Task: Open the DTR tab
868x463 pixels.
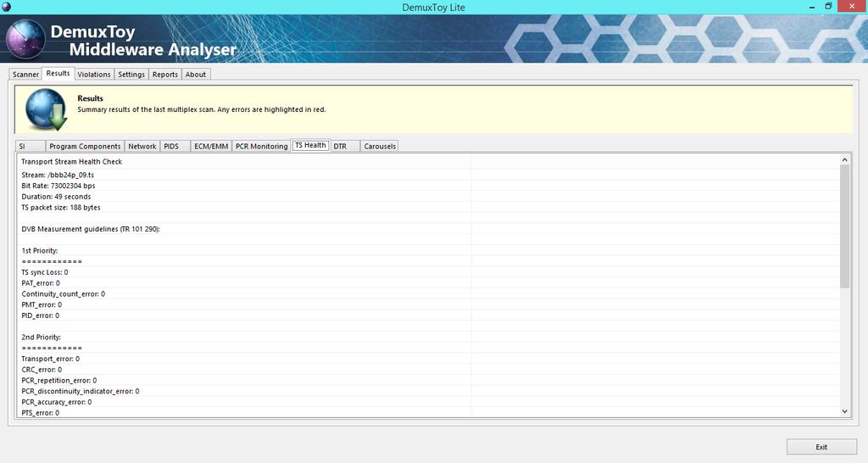Action: click(x=345, y=146)
